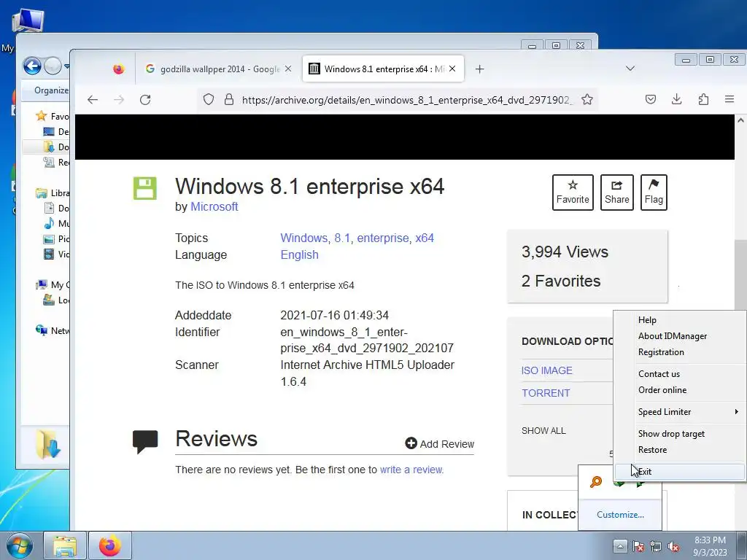
Task: Open the Windows topic link
Action: pos(304,238)
